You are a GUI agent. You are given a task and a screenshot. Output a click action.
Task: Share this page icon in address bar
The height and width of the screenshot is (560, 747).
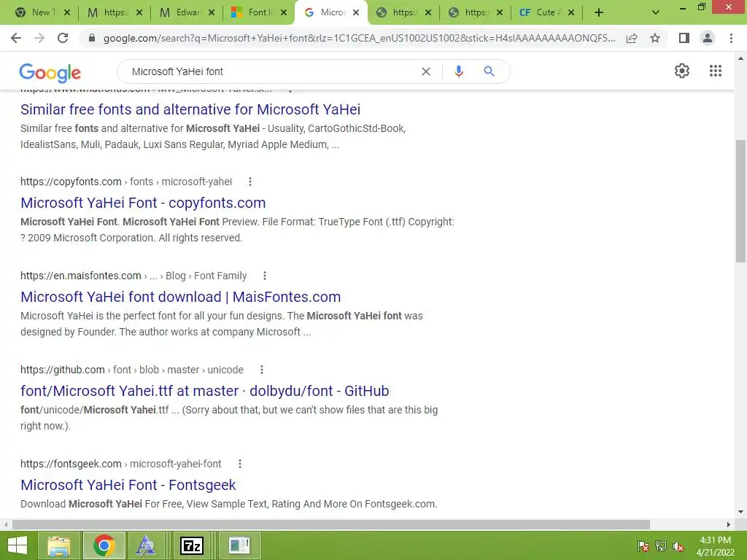632,38
